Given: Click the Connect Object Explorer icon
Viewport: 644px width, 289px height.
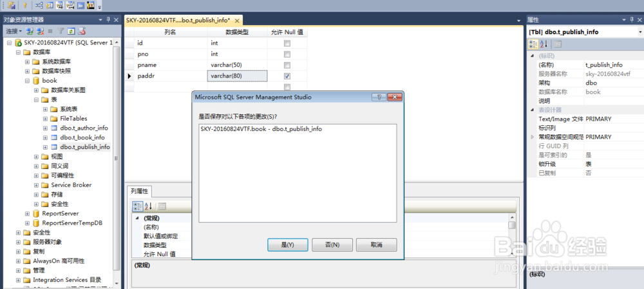Looking at the screenshot, I should point(30,31).
